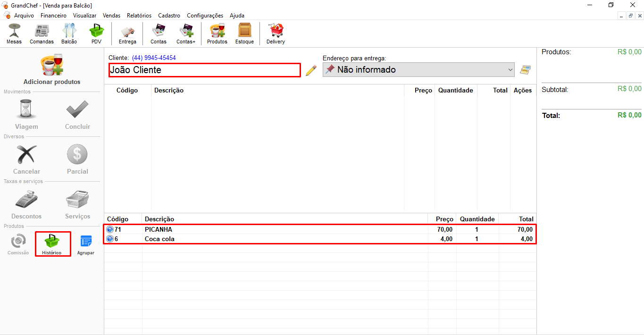Click the João Cliente name field
Viewport: 644px width, 335px height.
[x=204, y=70]
